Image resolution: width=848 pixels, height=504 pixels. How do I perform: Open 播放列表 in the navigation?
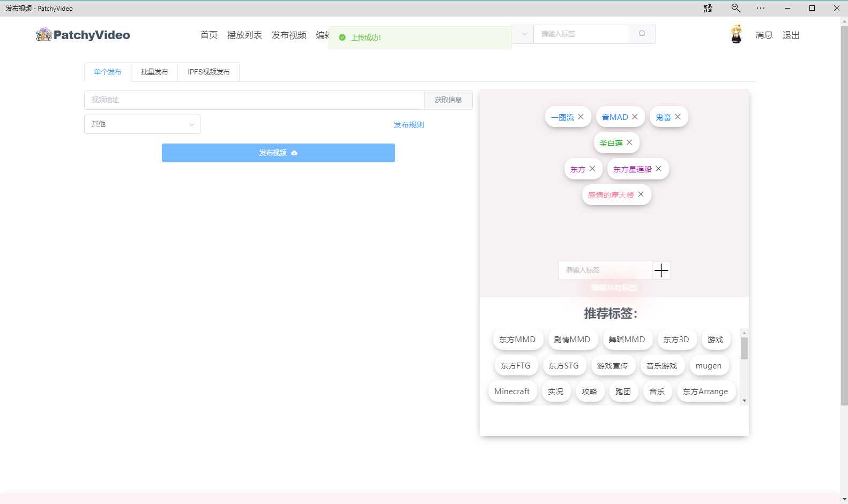[244, 35]
